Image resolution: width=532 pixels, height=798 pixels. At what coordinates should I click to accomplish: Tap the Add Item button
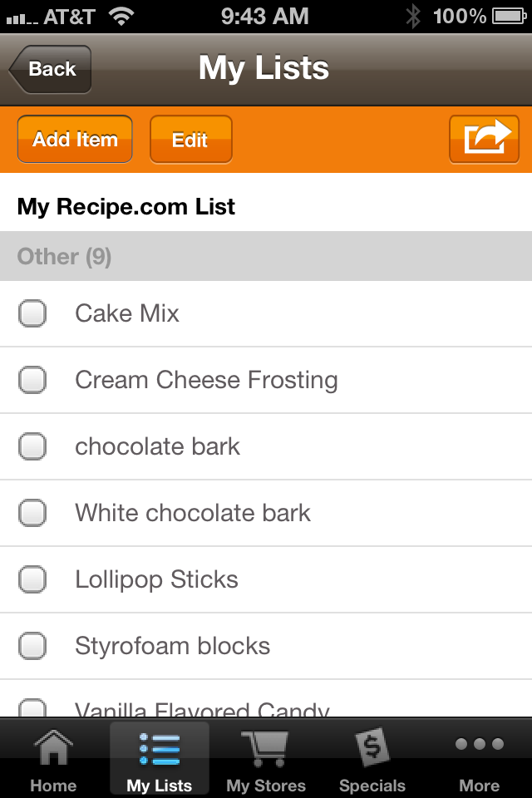(75, 139)
